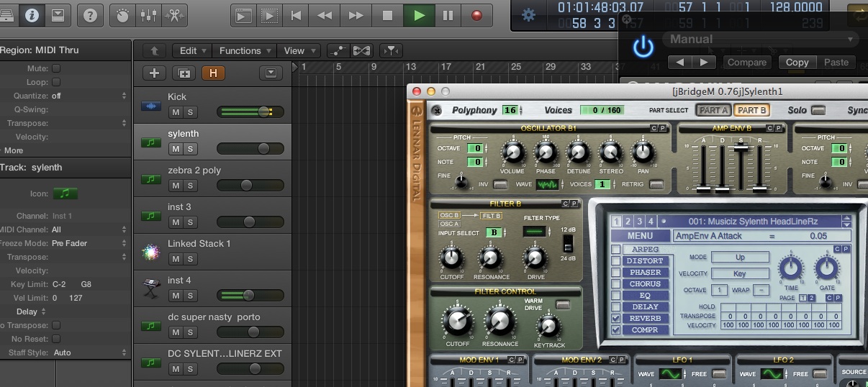Go to beginning of project
This screenshot has height=387, width=868.
click(x=295, y=14)
